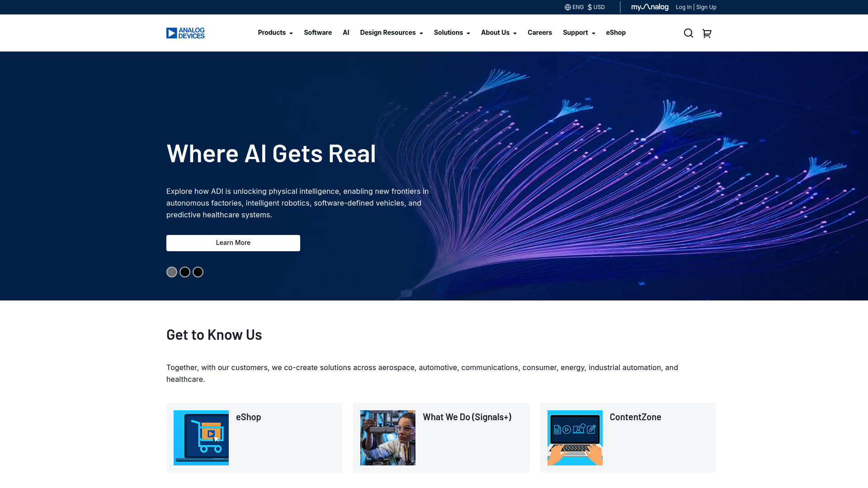Click the Analog Devices logo
This screenshot has width=868, height=488.
tap(185, 33)
